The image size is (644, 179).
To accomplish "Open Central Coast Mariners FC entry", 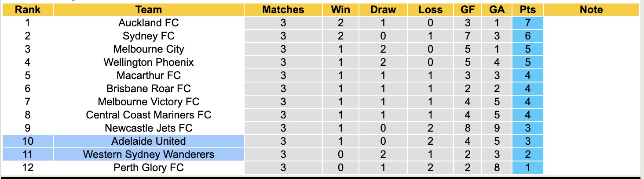I will (149, 115).
